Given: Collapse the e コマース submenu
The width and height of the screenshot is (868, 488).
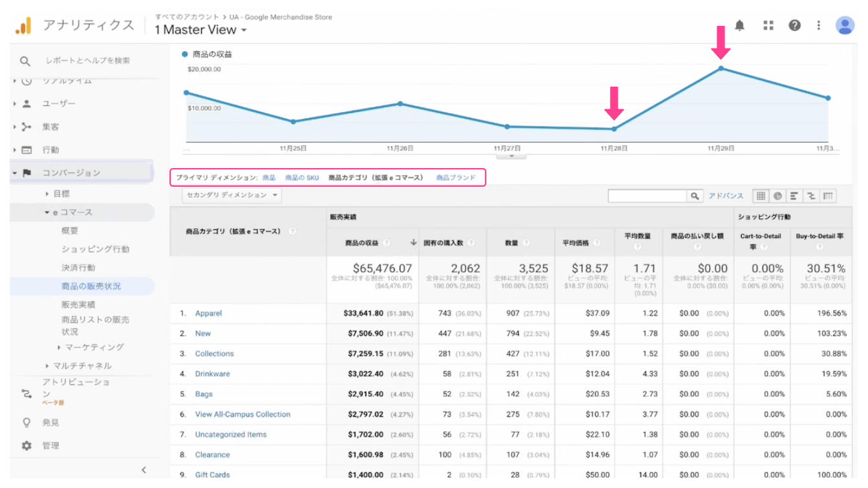Looking at the screenshot, I should click(47, 213).
